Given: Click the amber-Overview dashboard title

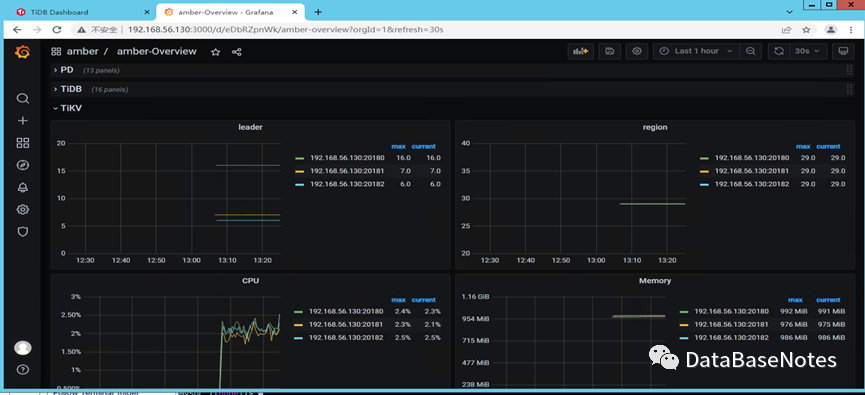Looking at the screenshot, I should (157, 51).
